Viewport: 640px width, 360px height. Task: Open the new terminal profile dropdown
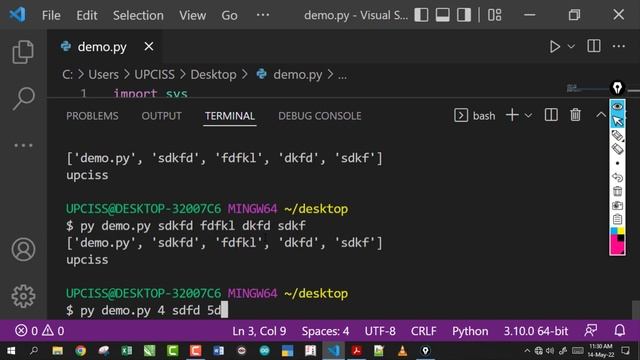(528, 116)
